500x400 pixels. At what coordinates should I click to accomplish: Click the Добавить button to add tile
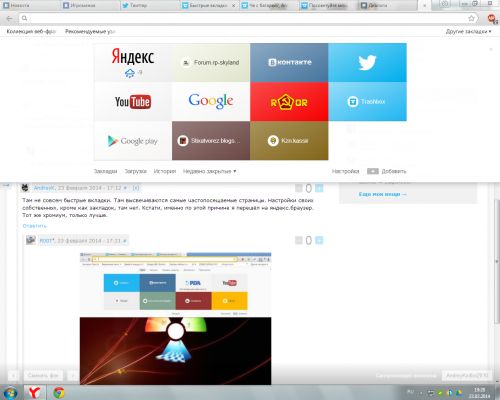point(387,171)
